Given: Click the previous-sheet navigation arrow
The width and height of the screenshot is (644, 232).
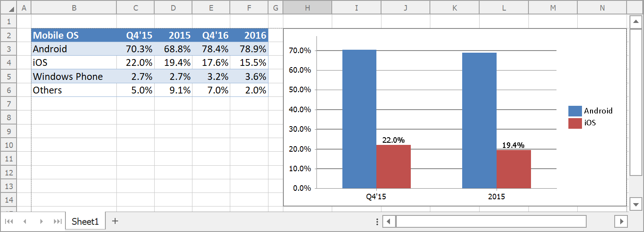Looking at the screenshot, I should [25, 221].
